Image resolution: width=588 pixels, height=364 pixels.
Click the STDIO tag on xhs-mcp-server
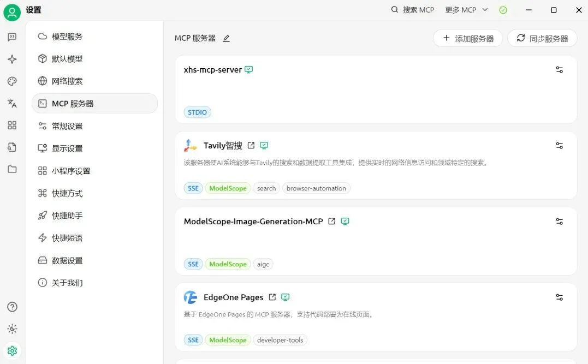[x=197, y=112]
